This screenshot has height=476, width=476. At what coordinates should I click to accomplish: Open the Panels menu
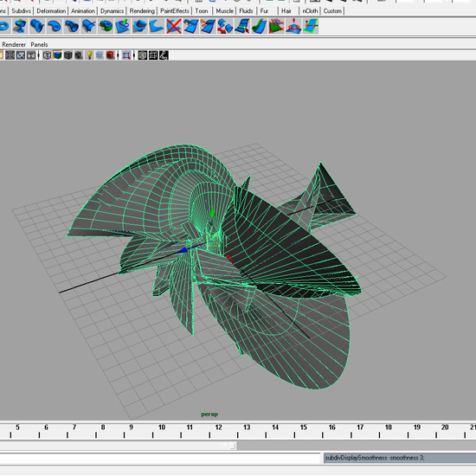tap(39, 44)
